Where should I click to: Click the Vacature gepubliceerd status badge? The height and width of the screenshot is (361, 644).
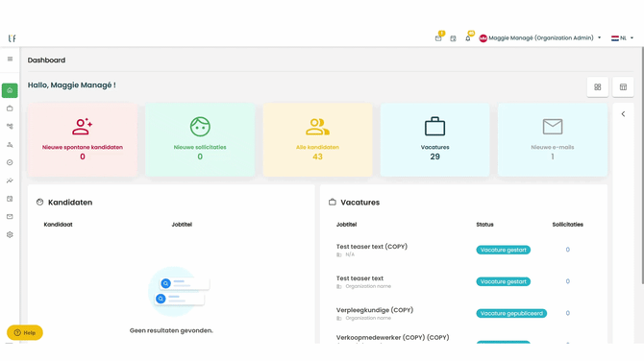click(511, 313)
